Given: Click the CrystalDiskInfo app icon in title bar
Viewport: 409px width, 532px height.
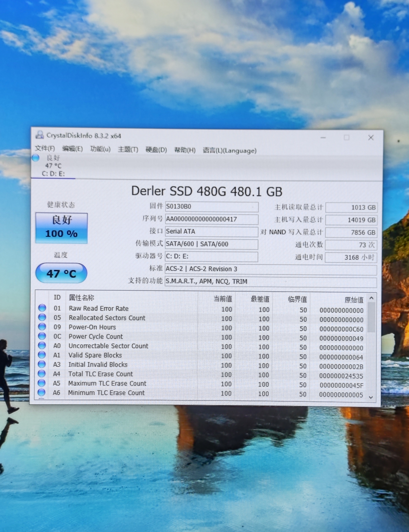Looking at the screenshot, I should pyautogui.click(x=39, y=135).
